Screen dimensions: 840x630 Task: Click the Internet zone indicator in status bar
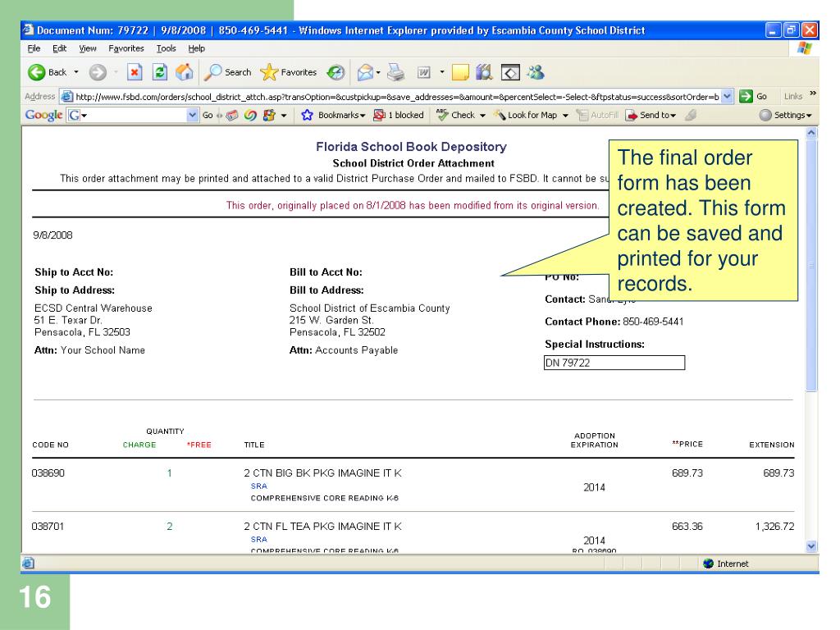726,564
